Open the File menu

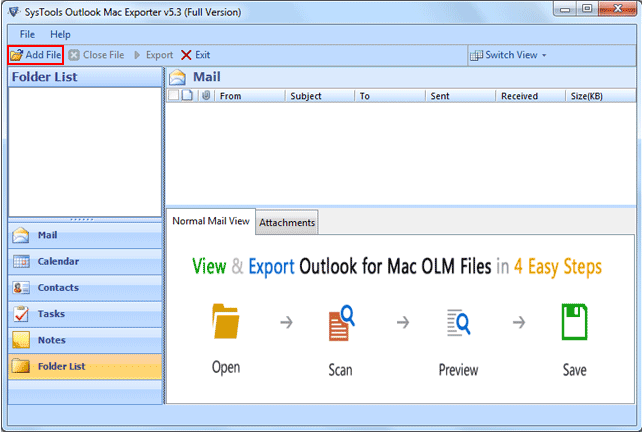click(x=27, y=34)
